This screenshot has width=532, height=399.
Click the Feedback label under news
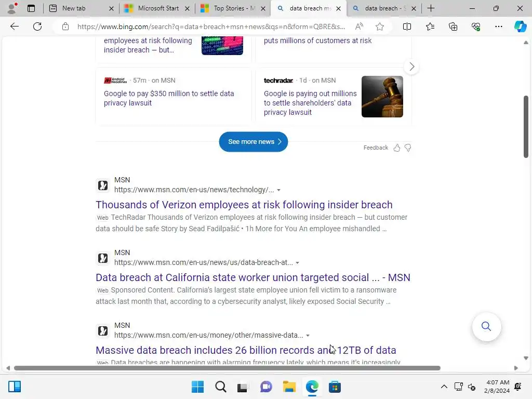tap(376, 148)
